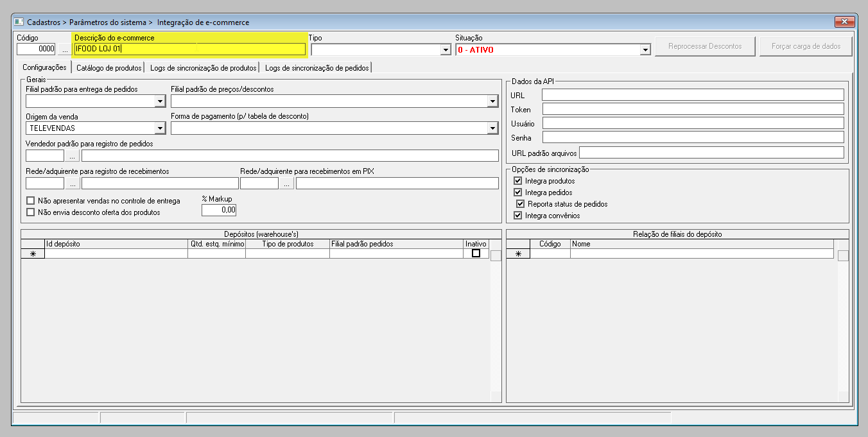Select the new row asterisk in Depósitos grid

(33, 254)
